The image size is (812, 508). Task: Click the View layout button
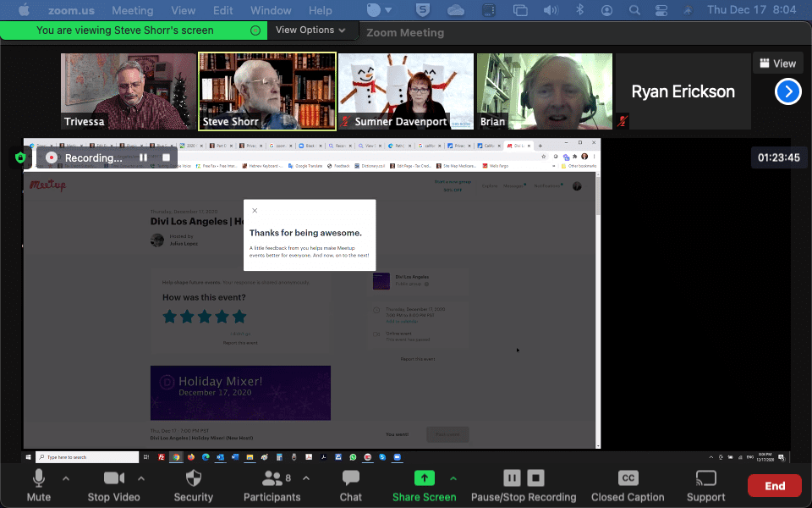click(777, 63)
